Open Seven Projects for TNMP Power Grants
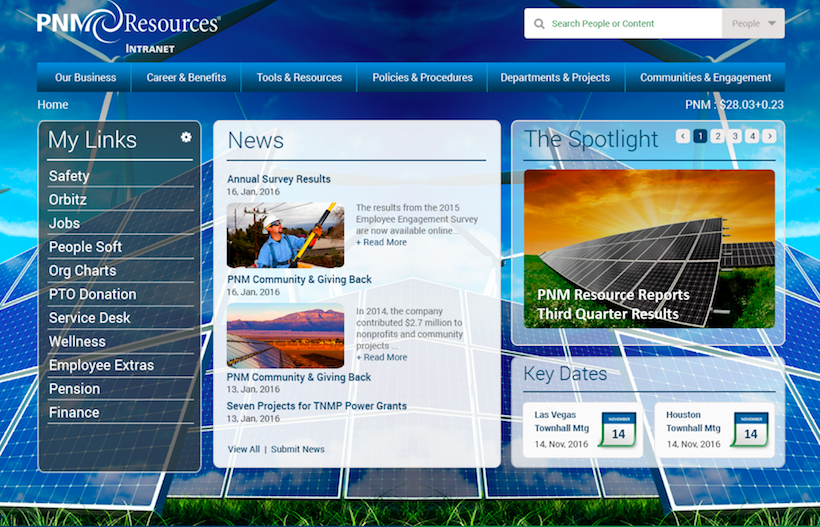Viewport: 820px width, 527px height. pyautogui.click(x=316, y=406)
